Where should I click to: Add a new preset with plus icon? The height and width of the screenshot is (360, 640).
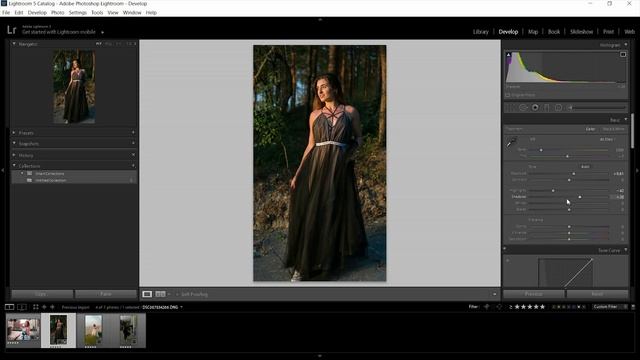[133, 133]
